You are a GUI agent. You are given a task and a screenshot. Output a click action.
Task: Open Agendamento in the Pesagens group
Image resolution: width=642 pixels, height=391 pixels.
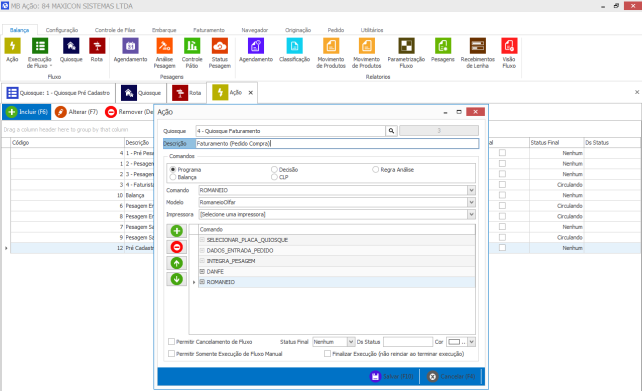coord(130,50)
